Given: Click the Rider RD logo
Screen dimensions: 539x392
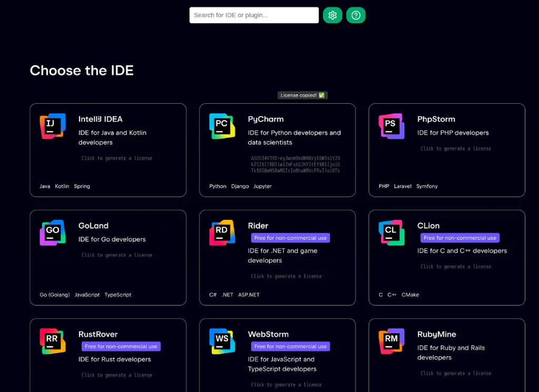Looking at the screenshot, I should (222, 233).
